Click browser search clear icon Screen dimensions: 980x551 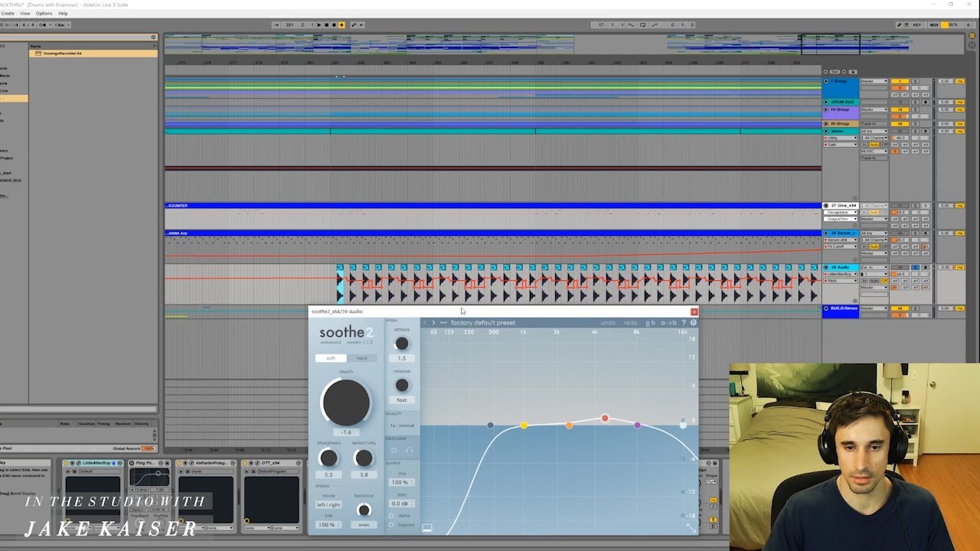coord(153,37)
